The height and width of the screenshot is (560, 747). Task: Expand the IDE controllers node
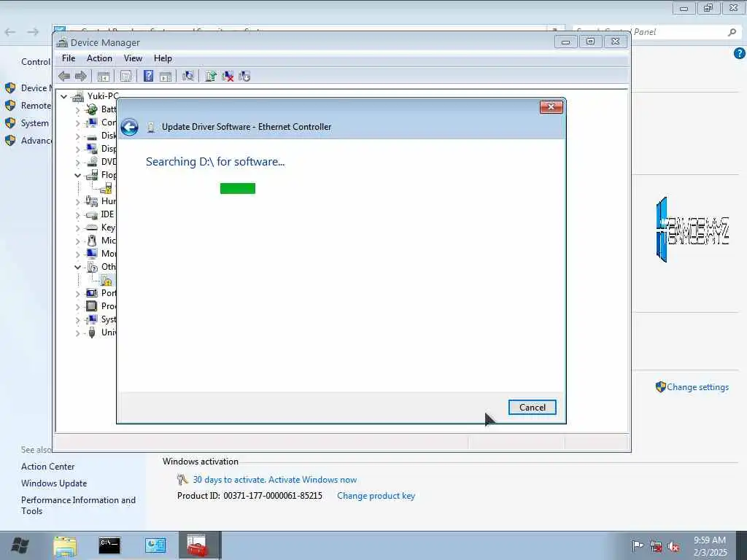(x=77, y=215)
